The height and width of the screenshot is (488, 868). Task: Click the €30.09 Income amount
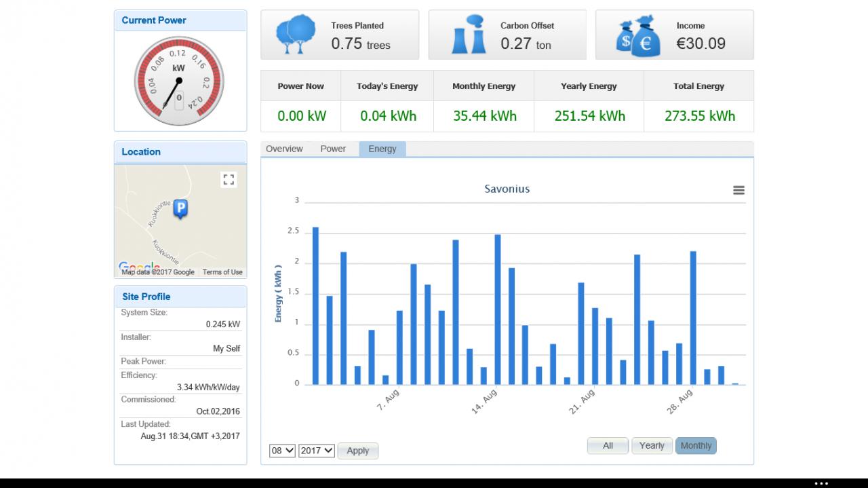pyautogui.click(x=701, y=43)
